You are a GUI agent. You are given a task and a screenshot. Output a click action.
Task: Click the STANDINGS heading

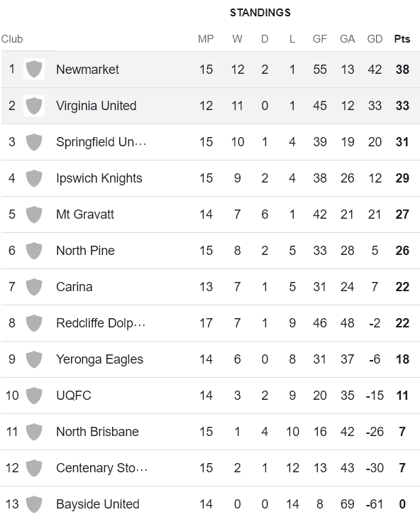[260, 13]
